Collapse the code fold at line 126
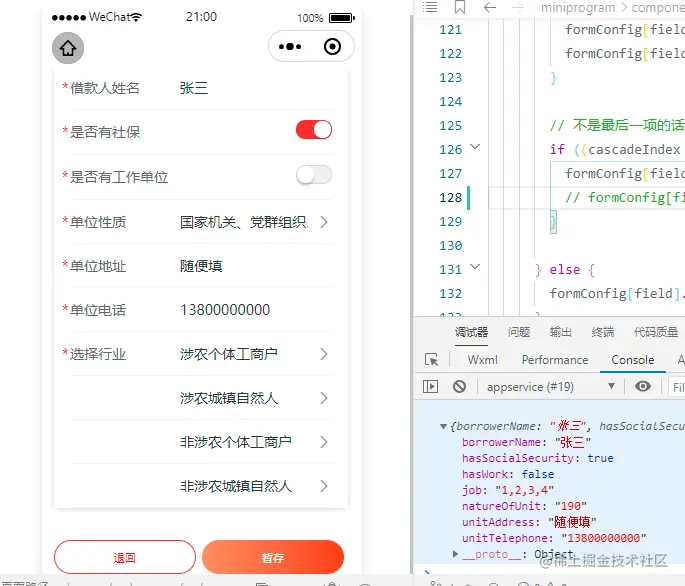The width and height of the screenshot is (685, 586). [x=475, y=146]
